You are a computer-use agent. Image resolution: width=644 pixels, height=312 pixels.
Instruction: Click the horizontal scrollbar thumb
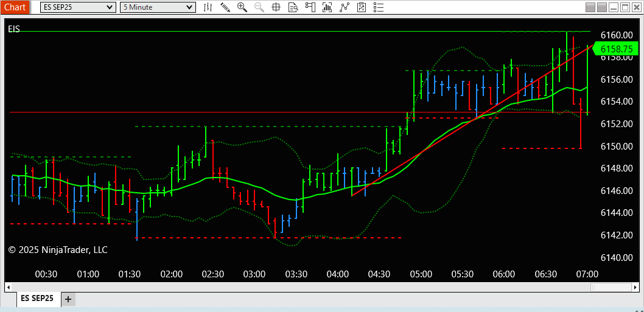tap(611, 286)
